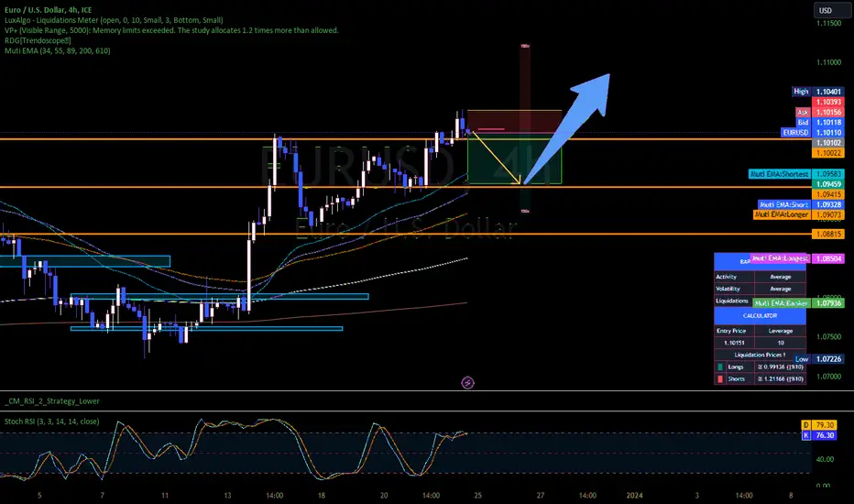Click the green 1.09459 price label
Screen dimensions: 854x504
(x=827, y=184)
